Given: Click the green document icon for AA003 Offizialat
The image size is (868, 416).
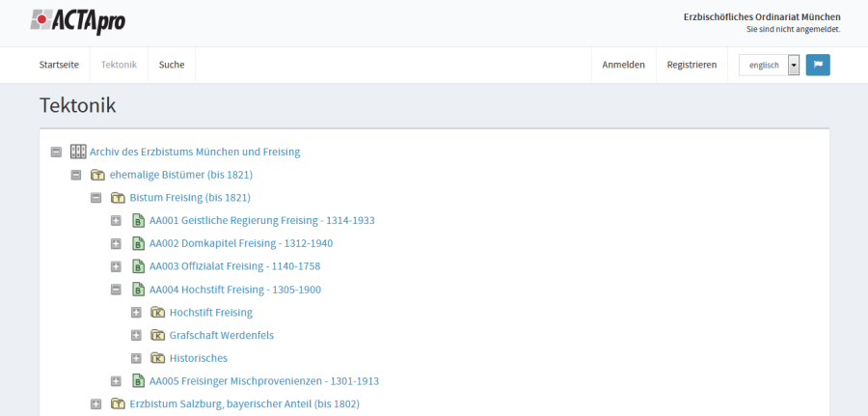Looking at the screenshot, I should (138, 266).
